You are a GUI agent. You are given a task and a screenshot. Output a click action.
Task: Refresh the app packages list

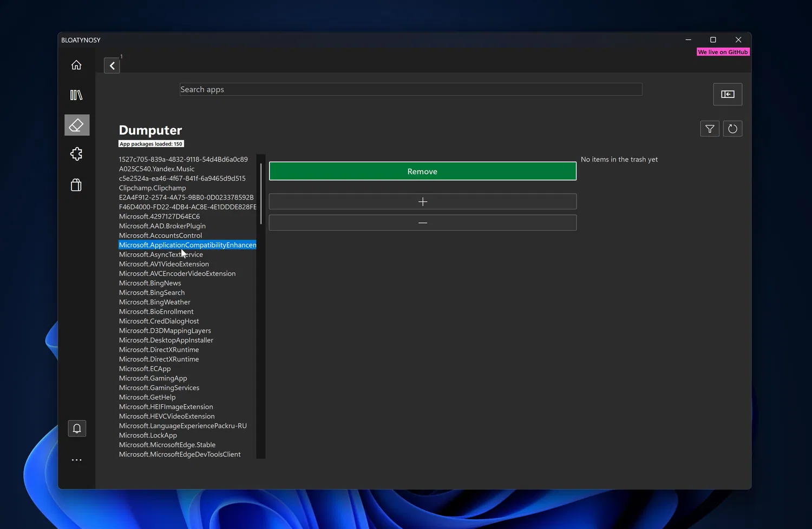tap(732, 129)
